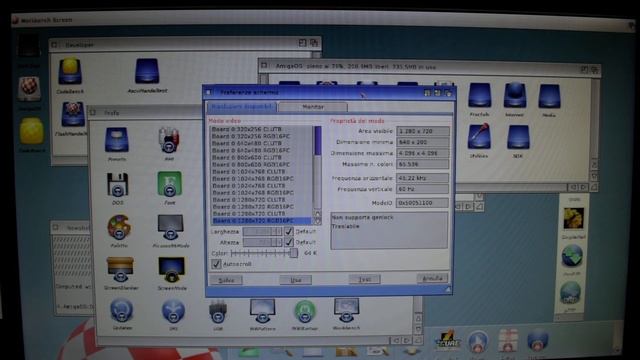Select Board 0:320x256 CLUT8 mode
The width and height of the screenshot is (640, 360).
tap(261, 129)
